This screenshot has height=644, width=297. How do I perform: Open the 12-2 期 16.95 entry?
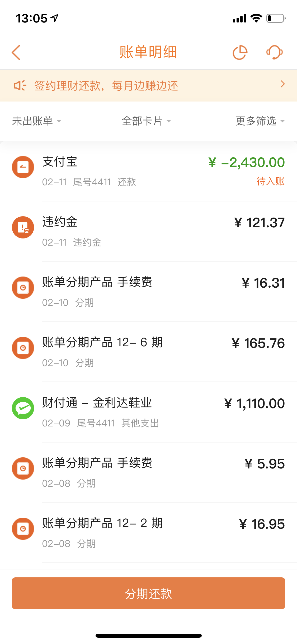(148, 533)
